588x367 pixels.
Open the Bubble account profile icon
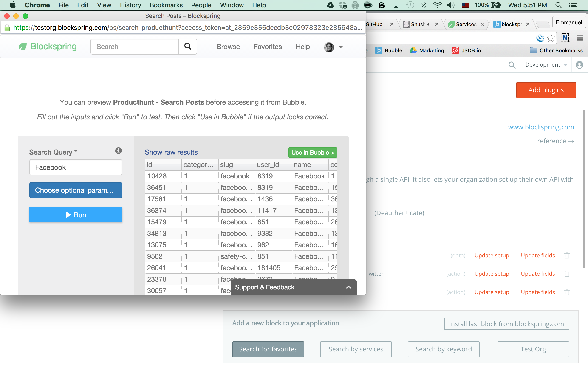(580, 65)
